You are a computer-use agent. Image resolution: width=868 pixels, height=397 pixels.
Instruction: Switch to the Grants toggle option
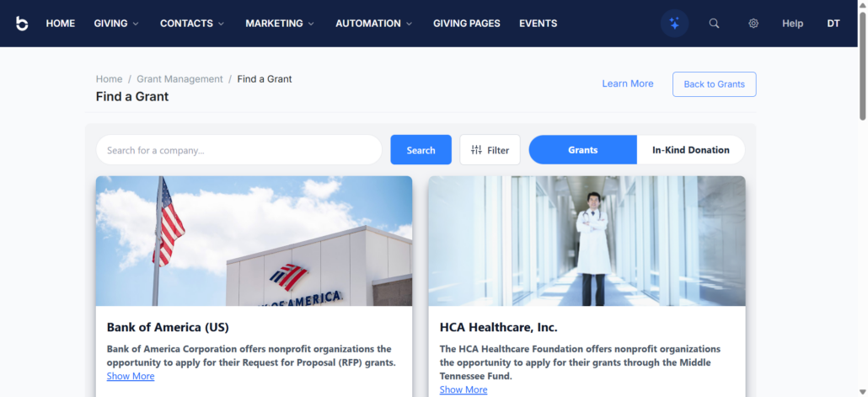tap(582, 150)
